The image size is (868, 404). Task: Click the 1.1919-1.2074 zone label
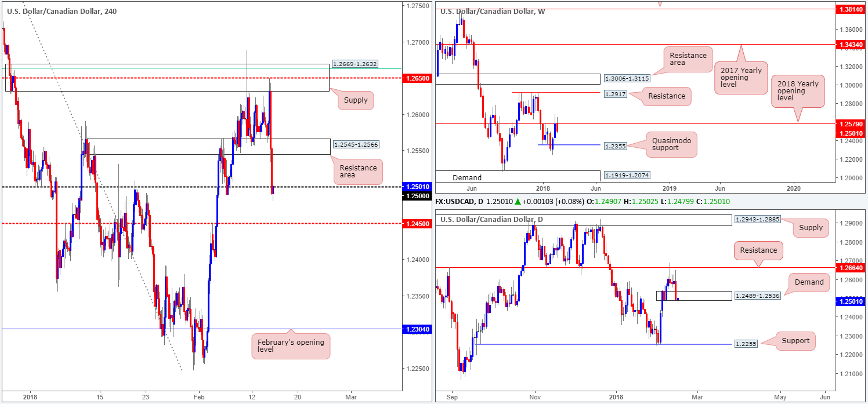click(x=628, y=174)
